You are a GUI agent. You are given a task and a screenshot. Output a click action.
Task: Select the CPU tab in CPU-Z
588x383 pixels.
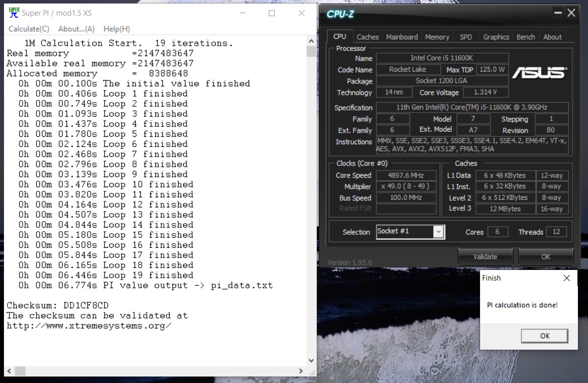click(340, 36)
